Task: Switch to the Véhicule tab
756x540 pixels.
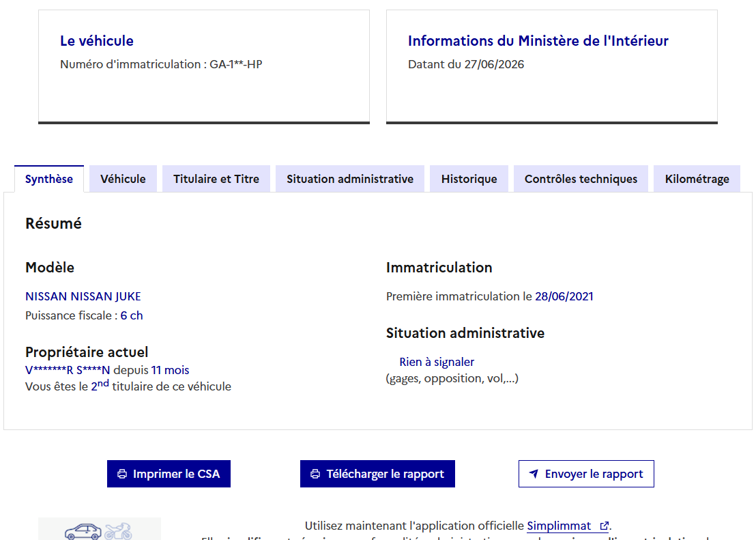Action: [x=123, y=179]
